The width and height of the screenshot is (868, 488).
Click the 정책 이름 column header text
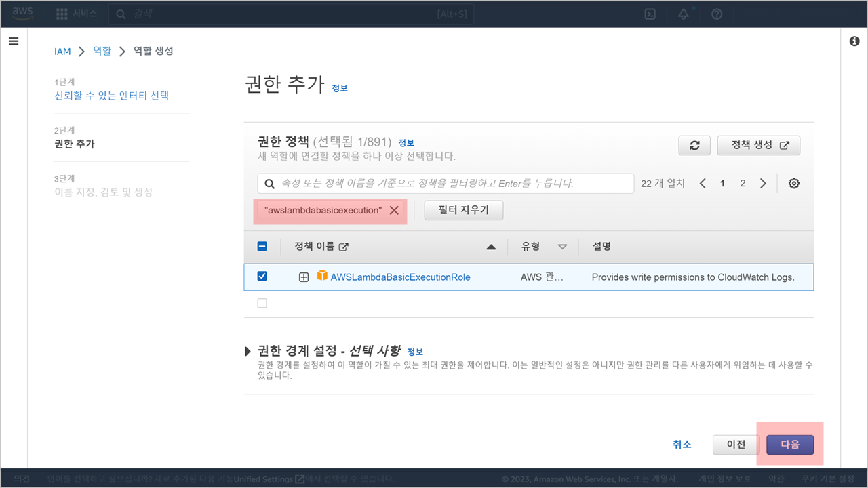(316, 247)
